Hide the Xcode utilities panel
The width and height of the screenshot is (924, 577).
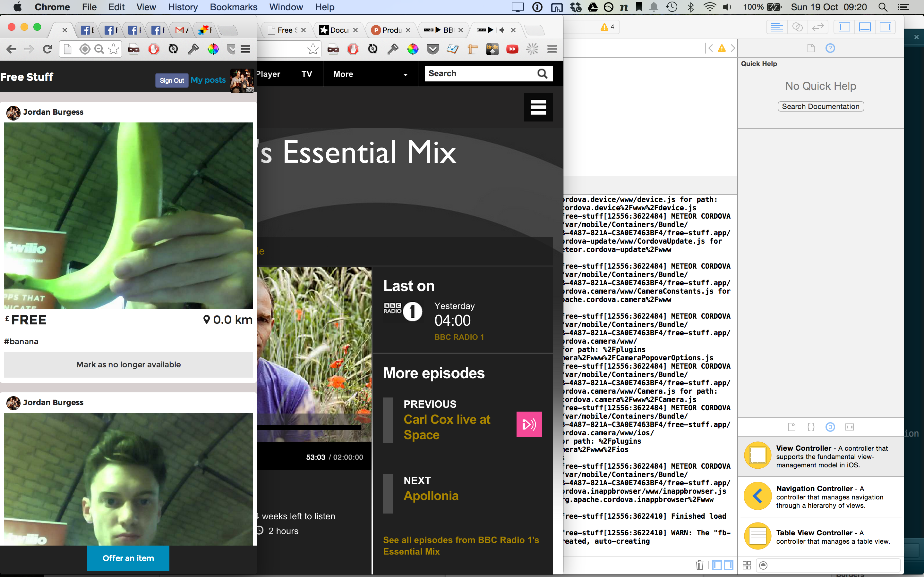[885, 27]
